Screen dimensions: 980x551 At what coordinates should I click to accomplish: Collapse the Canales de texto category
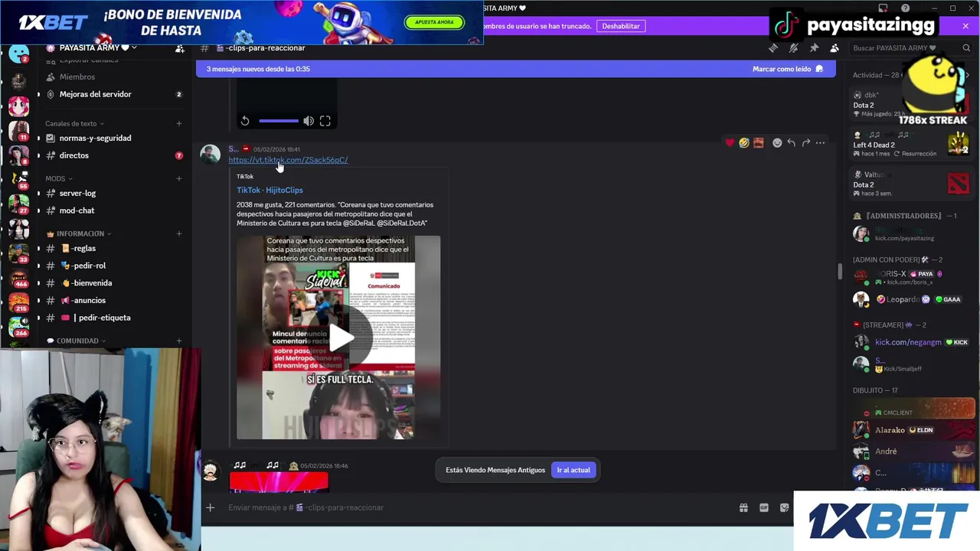tap(74, 123)
